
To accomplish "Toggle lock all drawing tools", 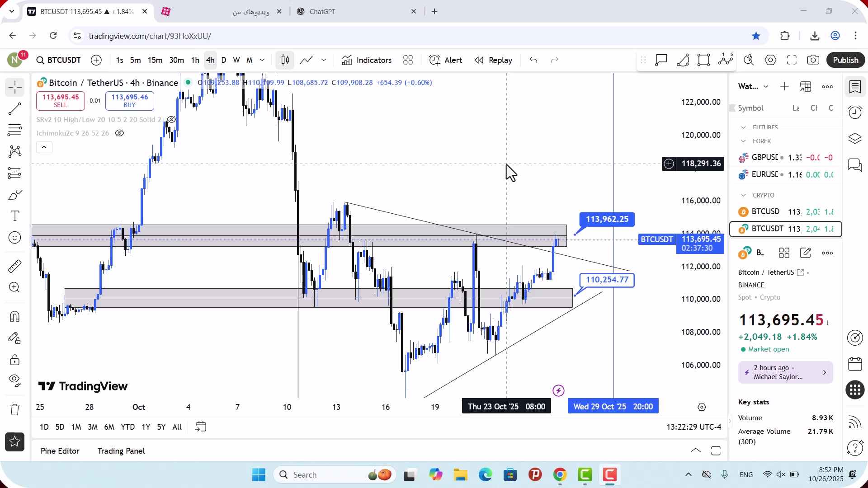I will point(15,360).
